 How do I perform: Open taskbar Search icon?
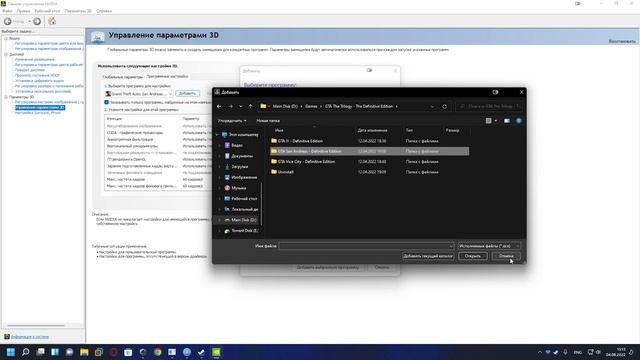pyautogui.click(x=25, y=352)
